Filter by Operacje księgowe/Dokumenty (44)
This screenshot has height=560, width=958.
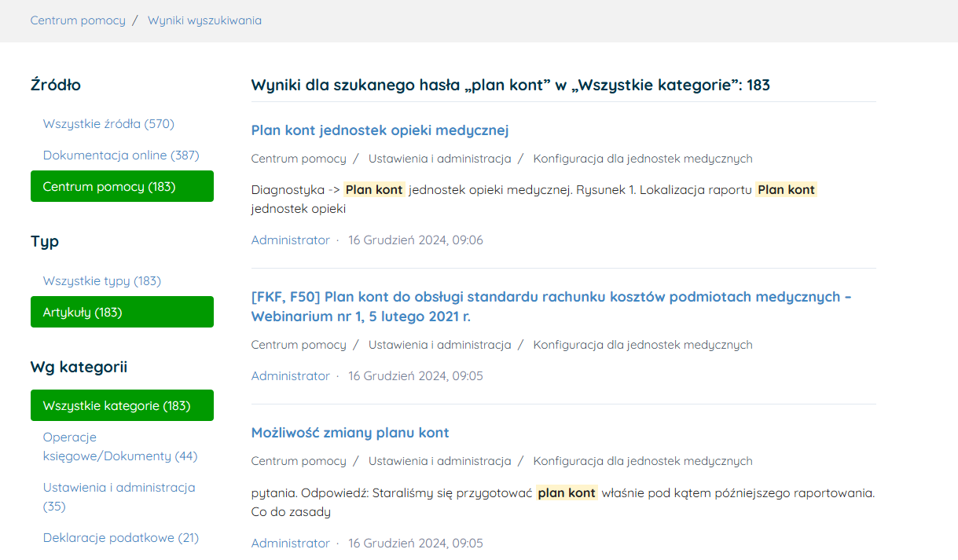pos(120,446)
